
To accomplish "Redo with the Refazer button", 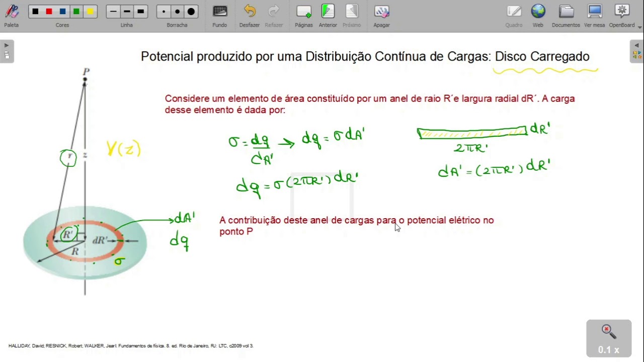I will tap(274, 16).
